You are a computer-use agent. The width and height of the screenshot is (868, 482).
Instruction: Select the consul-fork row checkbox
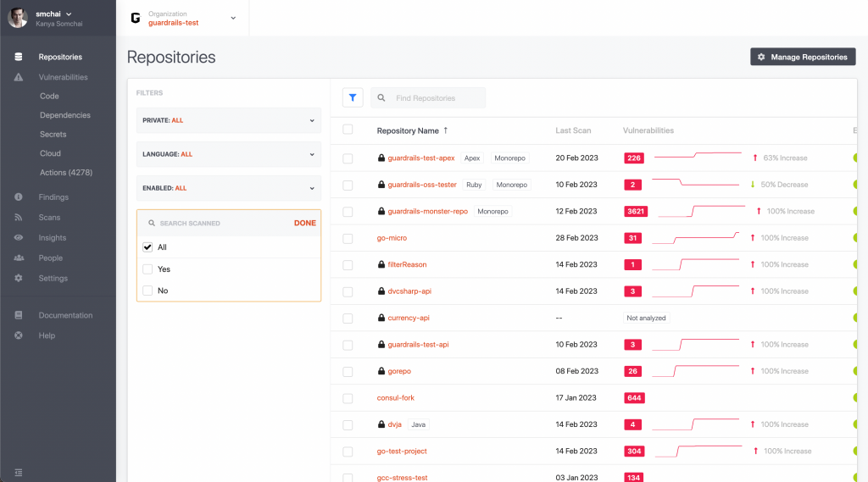pos(348,398)
